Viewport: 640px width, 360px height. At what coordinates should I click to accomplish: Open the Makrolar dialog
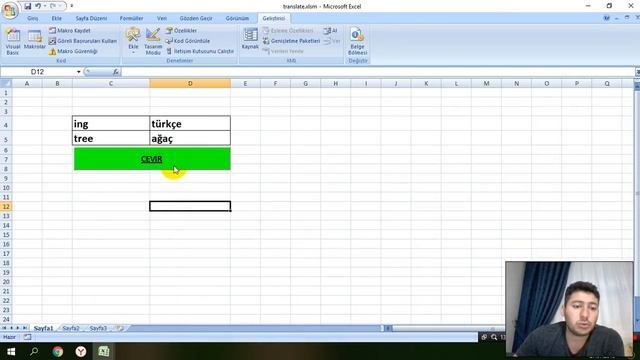35,40
